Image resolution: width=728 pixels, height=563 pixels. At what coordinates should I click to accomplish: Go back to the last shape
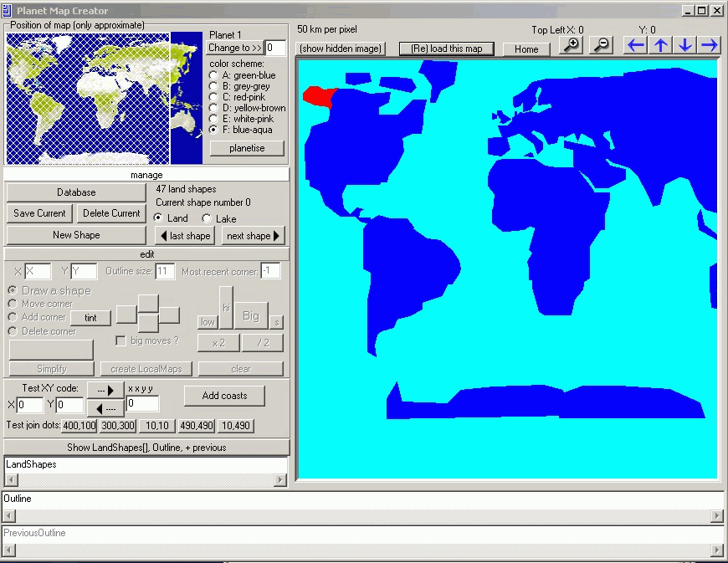point(185,236)
